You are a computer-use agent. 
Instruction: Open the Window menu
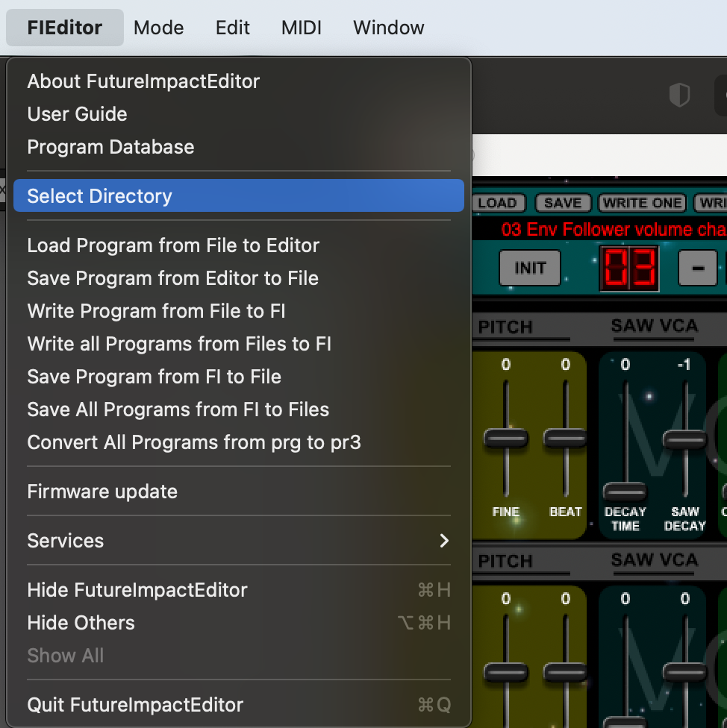tap(388, 28)
